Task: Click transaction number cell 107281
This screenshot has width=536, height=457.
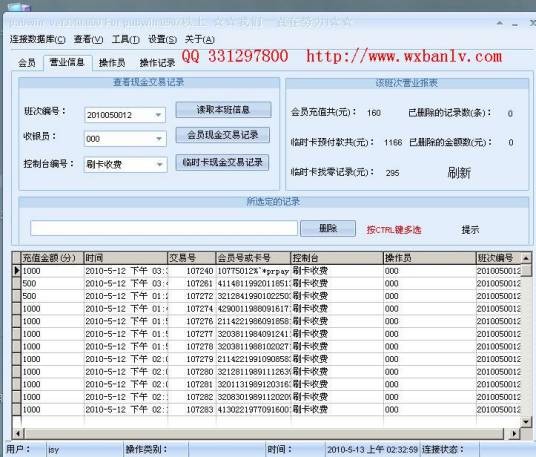Action: 192,385
